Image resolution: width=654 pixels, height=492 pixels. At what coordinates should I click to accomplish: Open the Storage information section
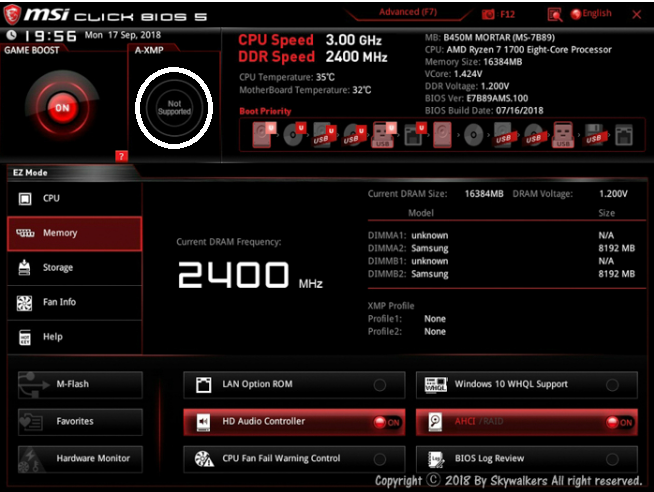(73, 268)
